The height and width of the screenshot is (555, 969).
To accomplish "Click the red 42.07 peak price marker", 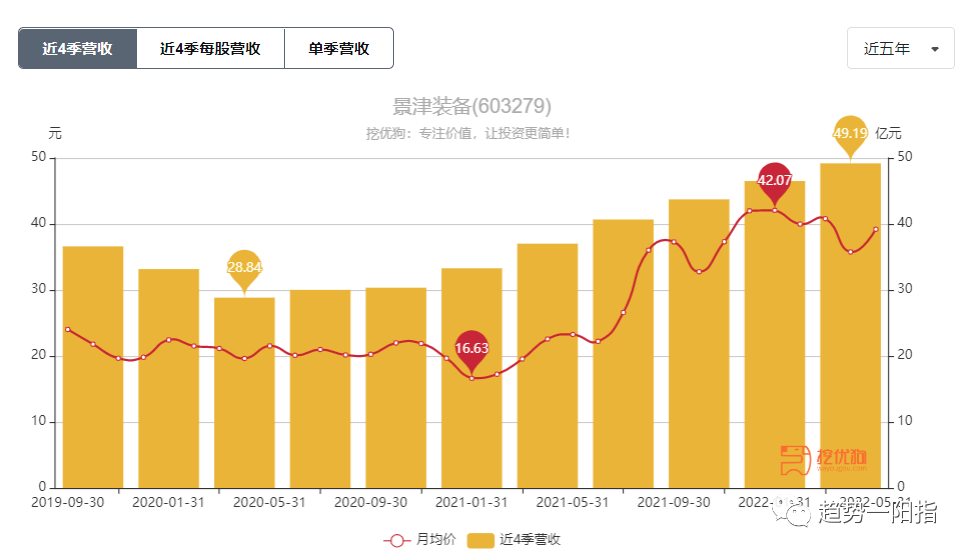I will [x=774, y=182].
